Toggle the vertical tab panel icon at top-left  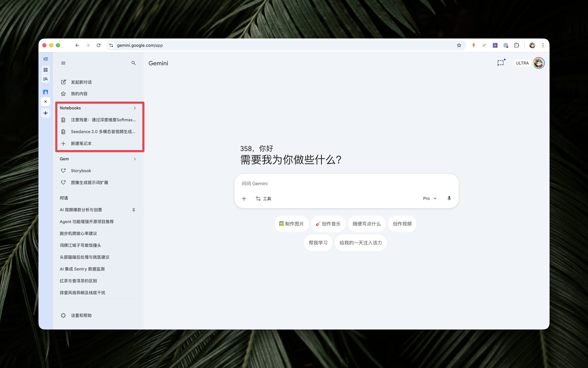[45, 59]
